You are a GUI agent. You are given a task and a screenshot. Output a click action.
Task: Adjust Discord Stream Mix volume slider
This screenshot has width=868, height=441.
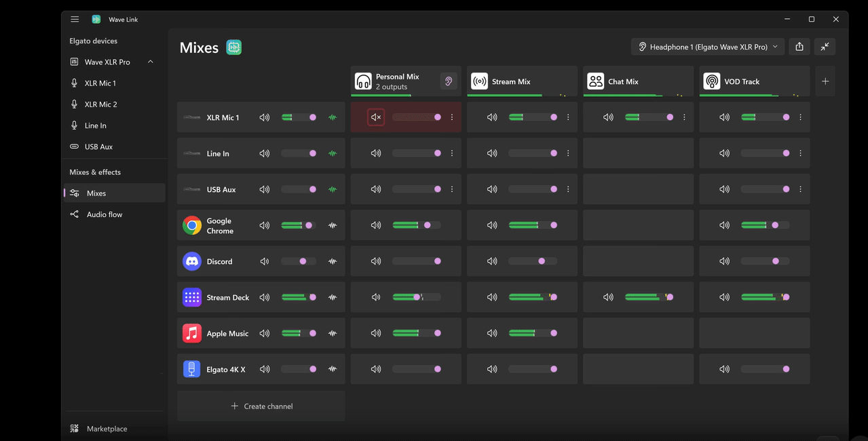(x=533, y=261)
